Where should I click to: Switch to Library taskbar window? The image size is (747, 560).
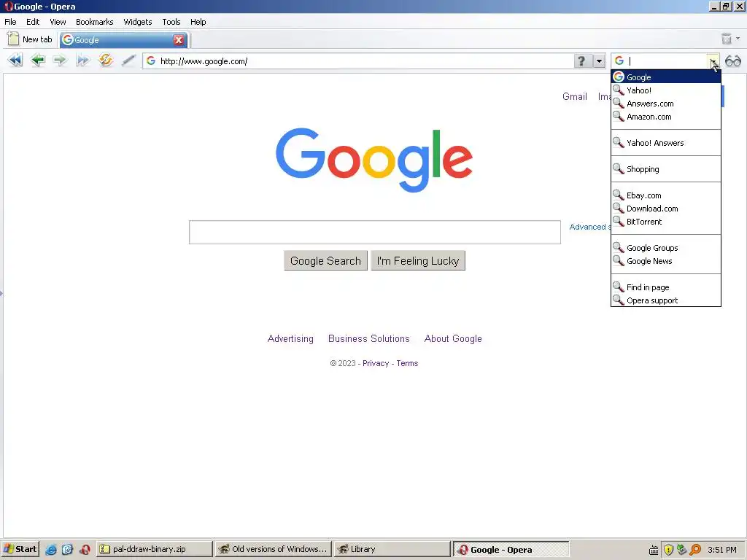(392, 549)
